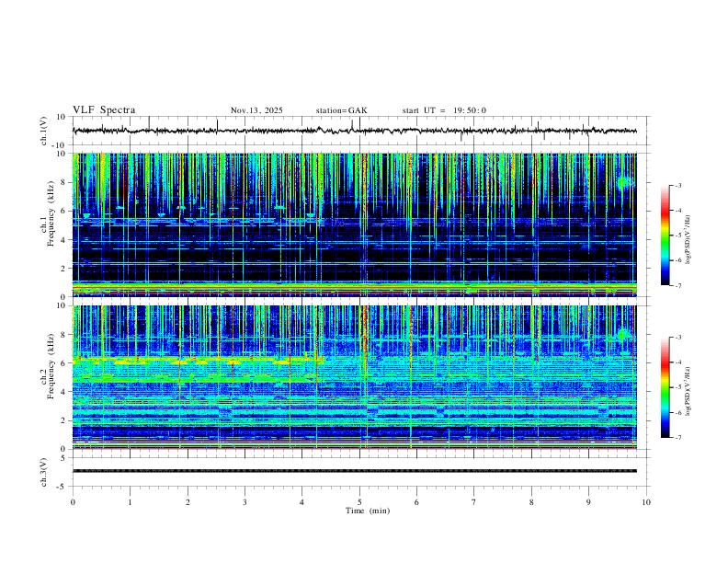
Task: Click the "-7" label on ch.2 color bar
Action: (x=678, y=438)
